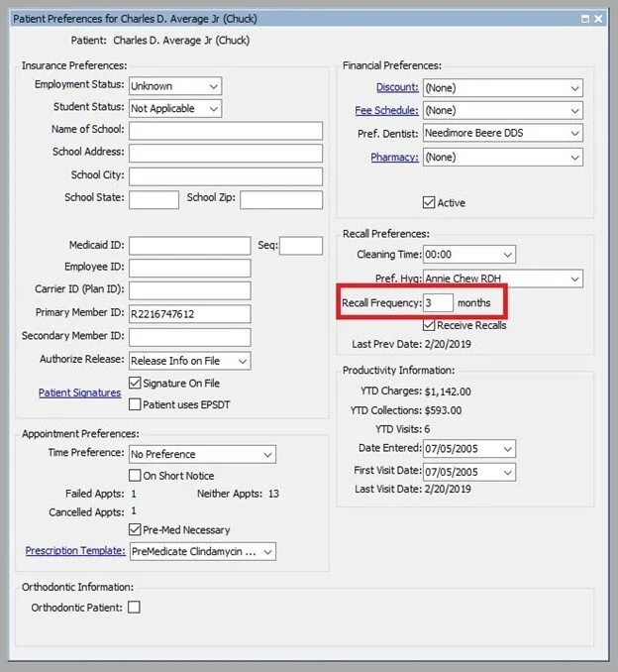
Task: Check the On Short Notice box
Action: coord(135,475)
